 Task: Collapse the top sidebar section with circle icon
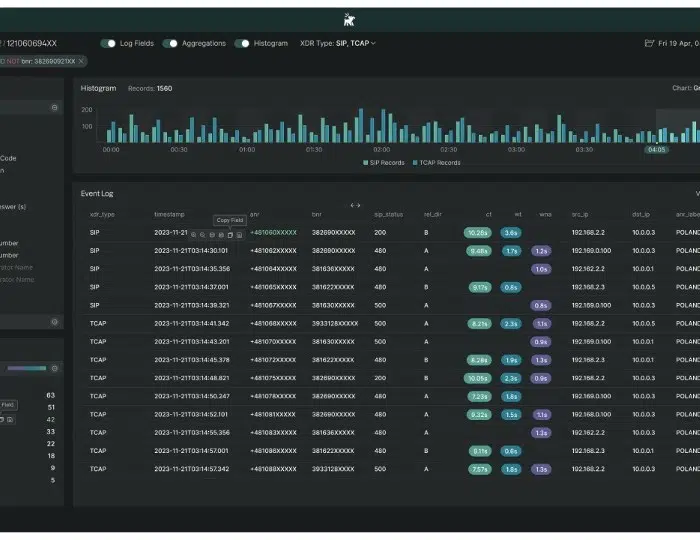(x=54, y=108)
